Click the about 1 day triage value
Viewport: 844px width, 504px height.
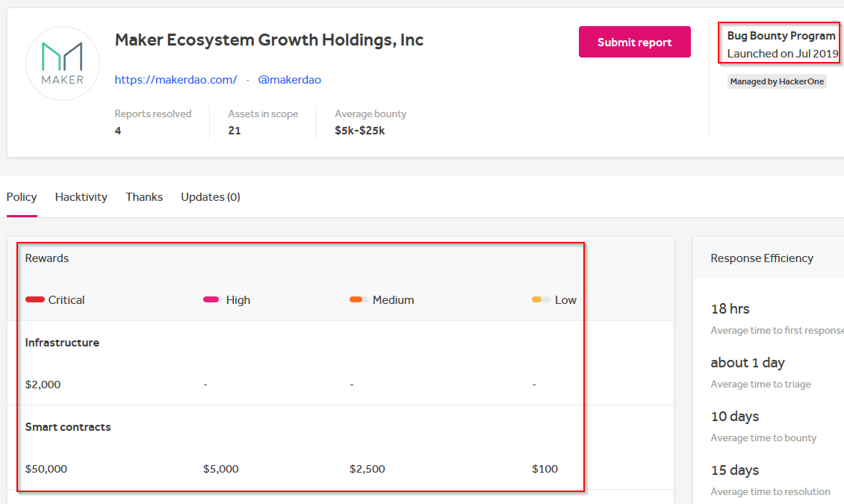748,363
